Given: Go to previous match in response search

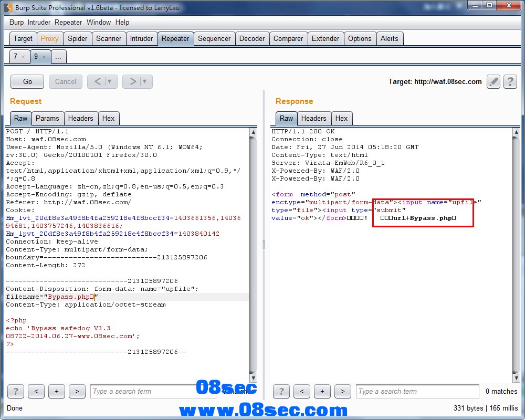Looking at the screenshot, I should pos(302,391).
